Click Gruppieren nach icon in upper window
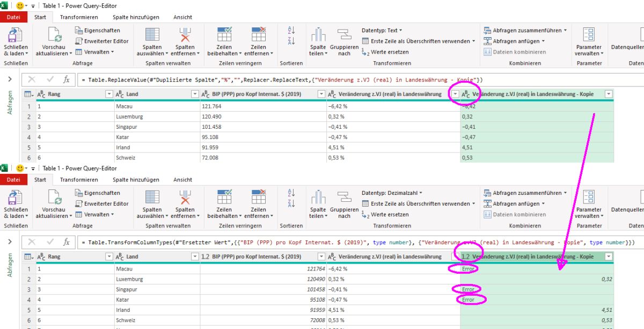 coord(344,35)
